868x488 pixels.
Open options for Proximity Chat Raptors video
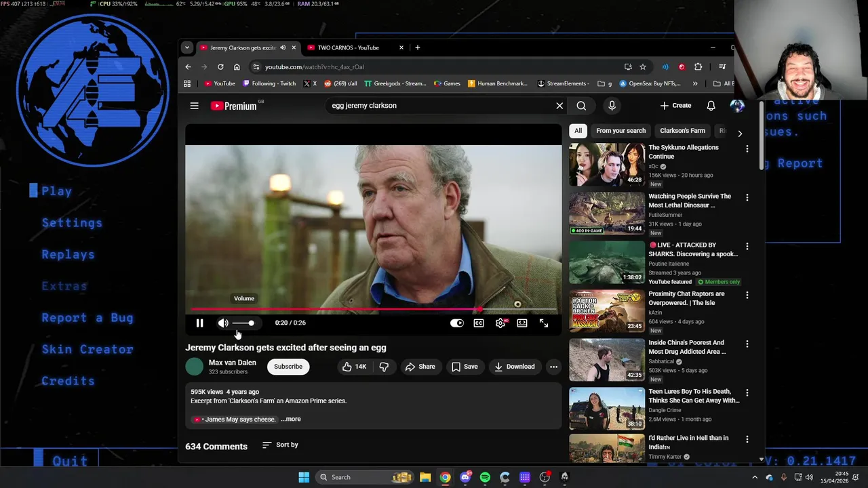(747, 295)
